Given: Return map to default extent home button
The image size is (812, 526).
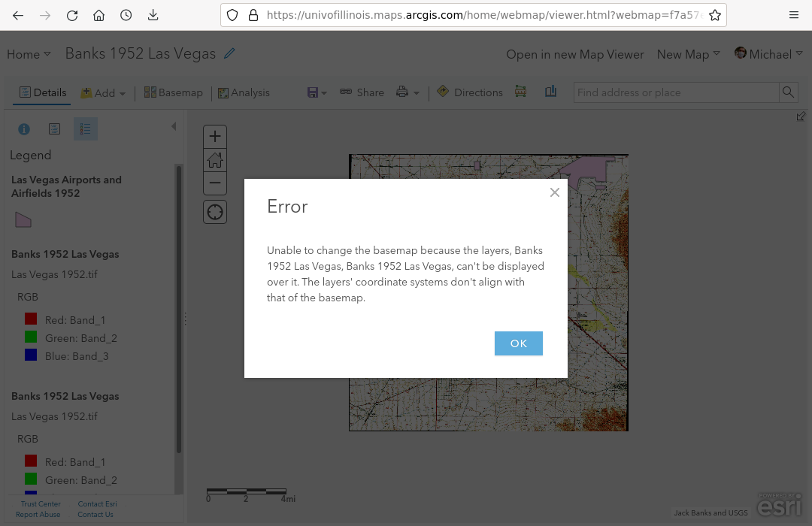Looking at the screenshot, I should point(215,160).
